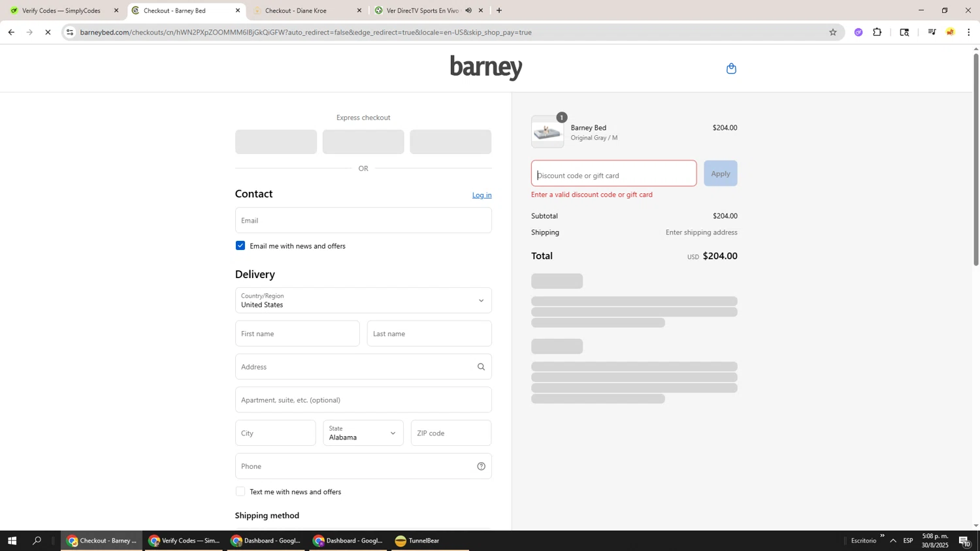Expand the Escritorio toolbar chevron
The image size is (980, 551).
point(882,536)
